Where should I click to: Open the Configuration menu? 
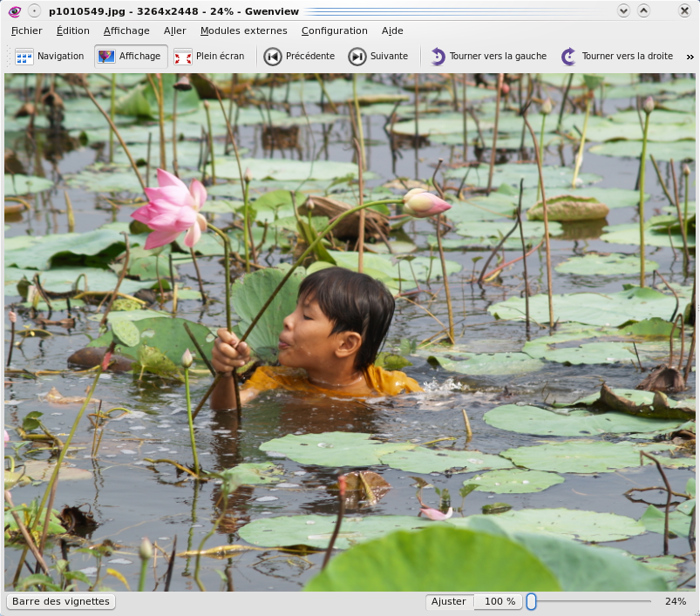(x=334, y=30)
